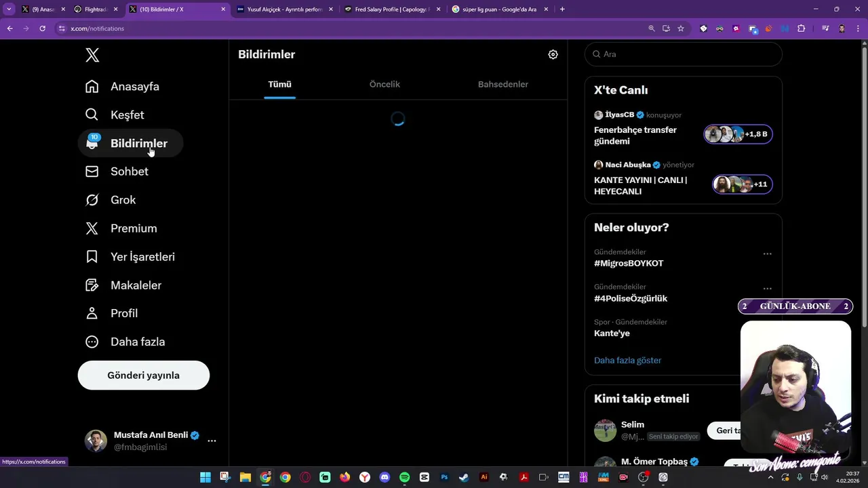
Task: Switch to süper lig puan Google tab
Action: click(x=500, y=9)
